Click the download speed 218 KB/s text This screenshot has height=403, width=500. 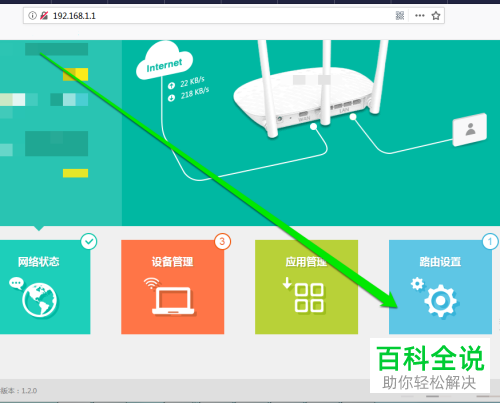(x=195, y=93)
